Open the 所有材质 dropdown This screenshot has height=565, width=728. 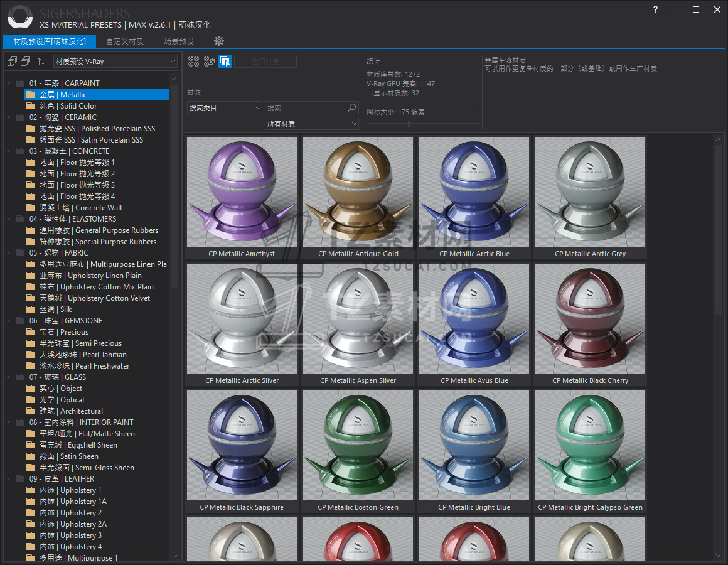tap(311, 124)
